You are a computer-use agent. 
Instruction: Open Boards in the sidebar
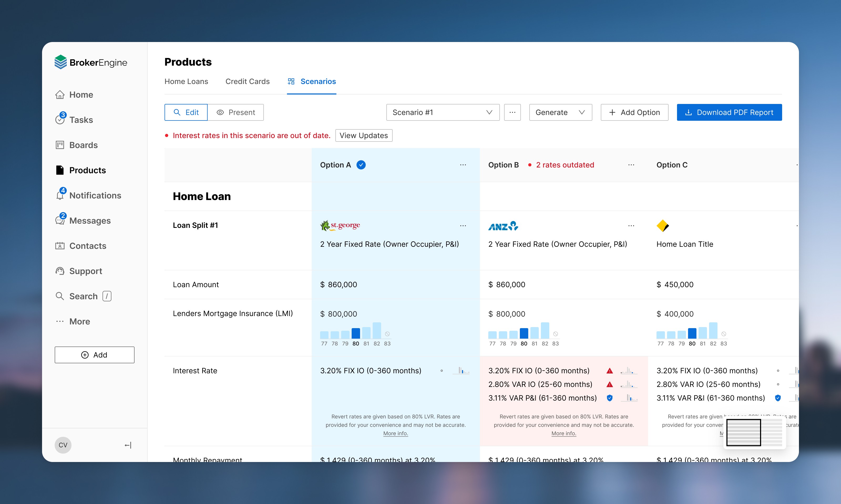click(x=83, y=145)
